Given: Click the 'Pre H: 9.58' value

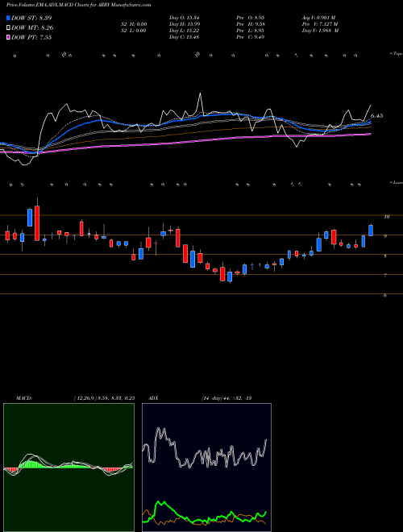Looking at the screenshot, I should tap(251, 24).
